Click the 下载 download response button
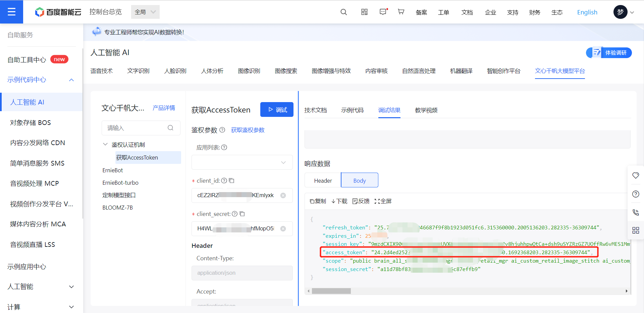Viewport: 644px width, 313px height. [x=339, y=201]
